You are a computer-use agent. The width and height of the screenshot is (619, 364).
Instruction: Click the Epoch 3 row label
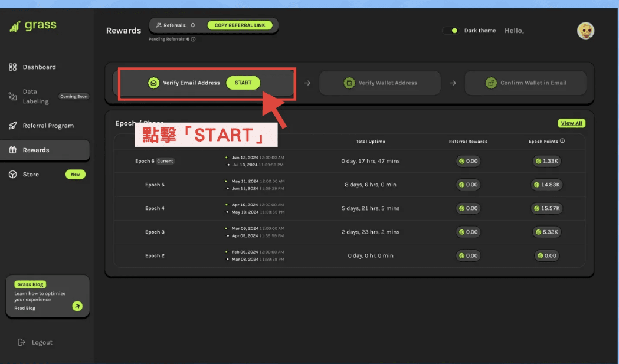tap(155, 232)
